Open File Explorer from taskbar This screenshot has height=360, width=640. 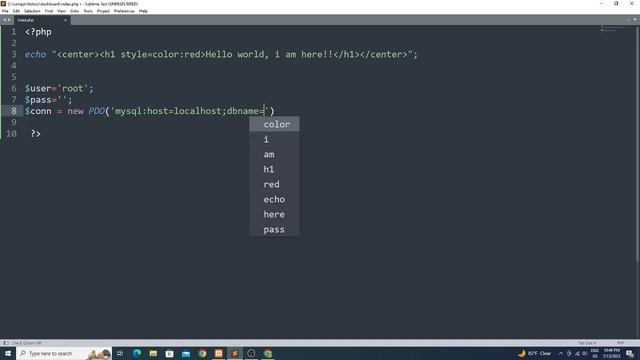tap(153, 353)
